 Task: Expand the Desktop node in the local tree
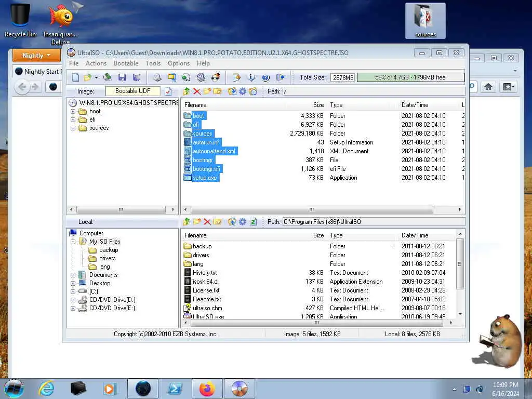click(x=73, y=283)
